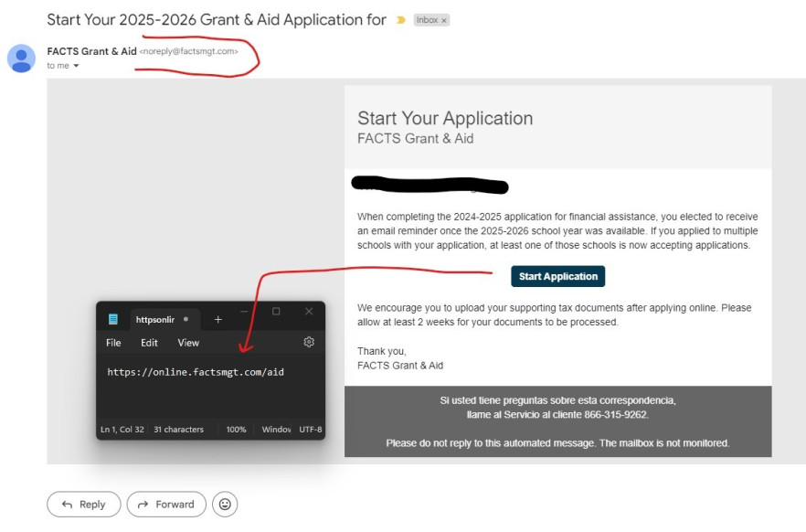Click the 100% zoom level in Notepad
Screen dimensions: 806x532
tap(236, 430)
